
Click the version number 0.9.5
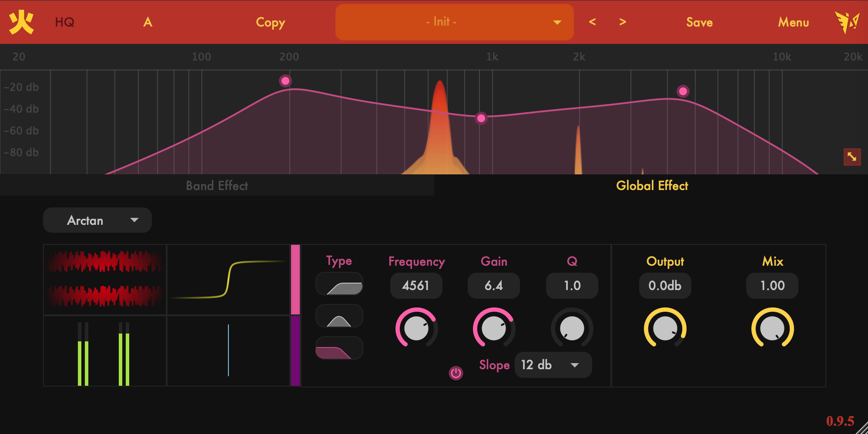840,421
